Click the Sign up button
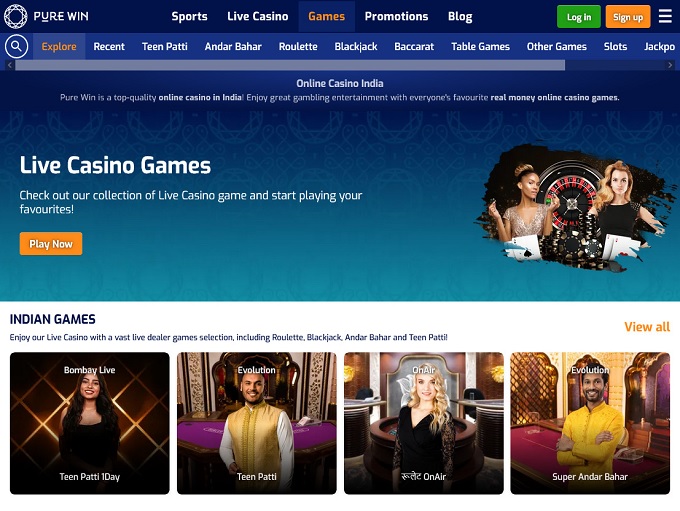This screenshot has height=511, width=680. coord(628,17)
